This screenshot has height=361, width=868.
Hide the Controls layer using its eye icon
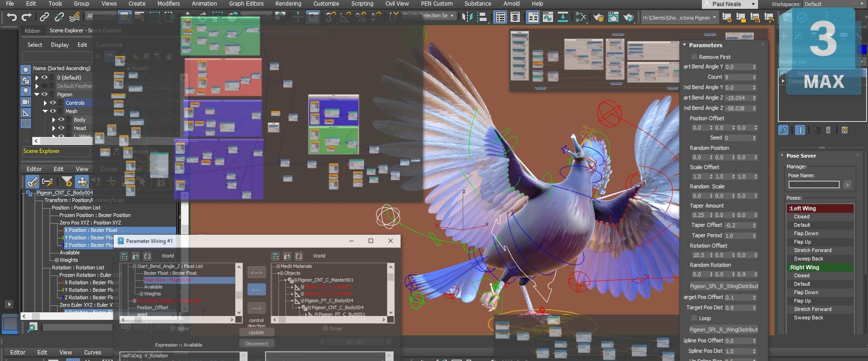(x=53, y=103)
